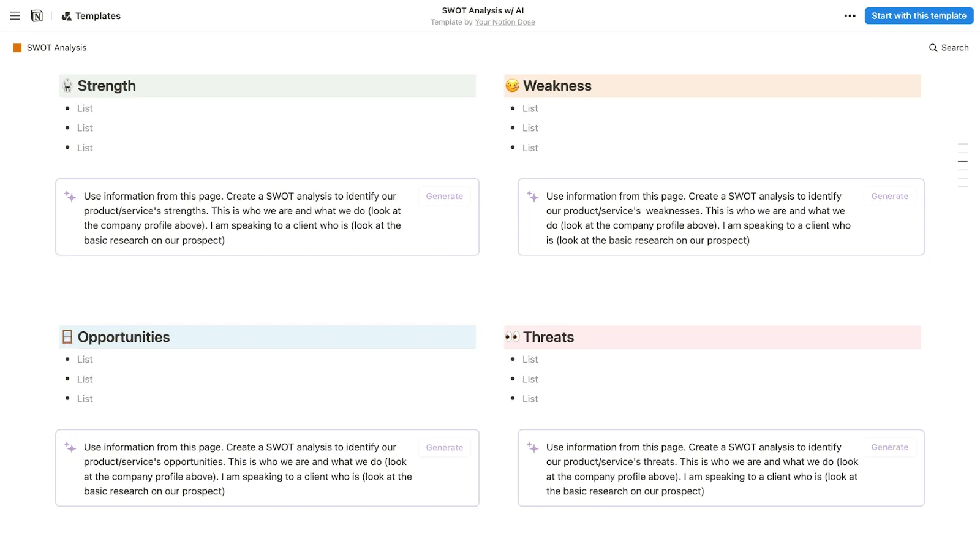Open the Your Notion Dose creator link

coord(505,22)
